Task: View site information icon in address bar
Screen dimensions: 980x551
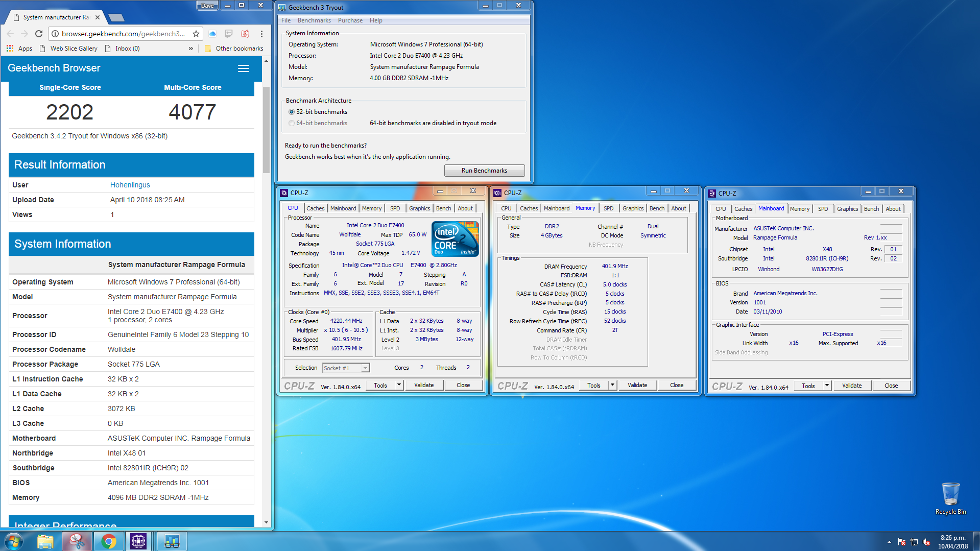Action: coord(55,34)
